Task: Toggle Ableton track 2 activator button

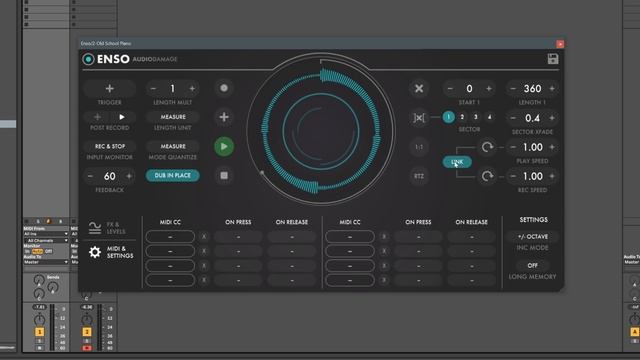Action: coord(87,332)
